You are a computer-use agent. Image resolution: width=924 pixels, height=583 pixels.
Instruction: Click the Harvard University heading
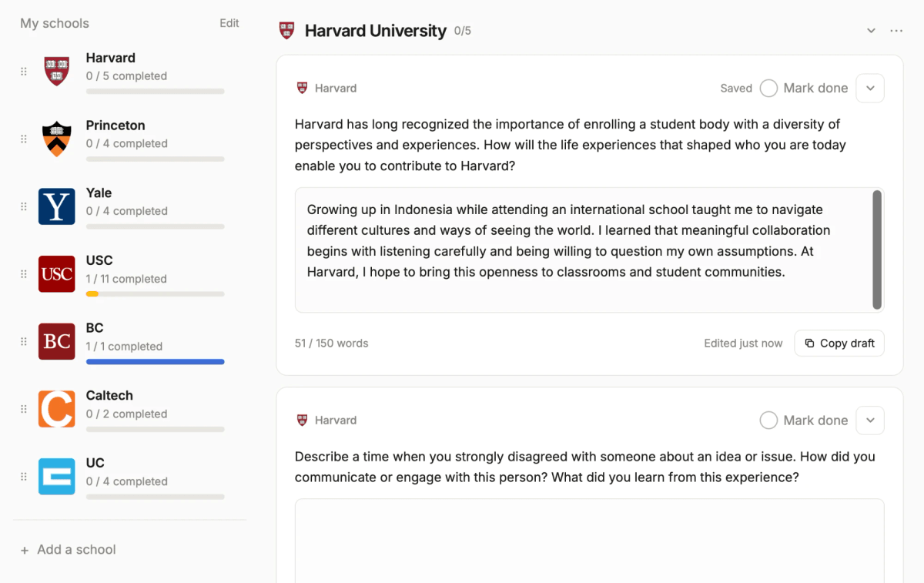point(375,31)
